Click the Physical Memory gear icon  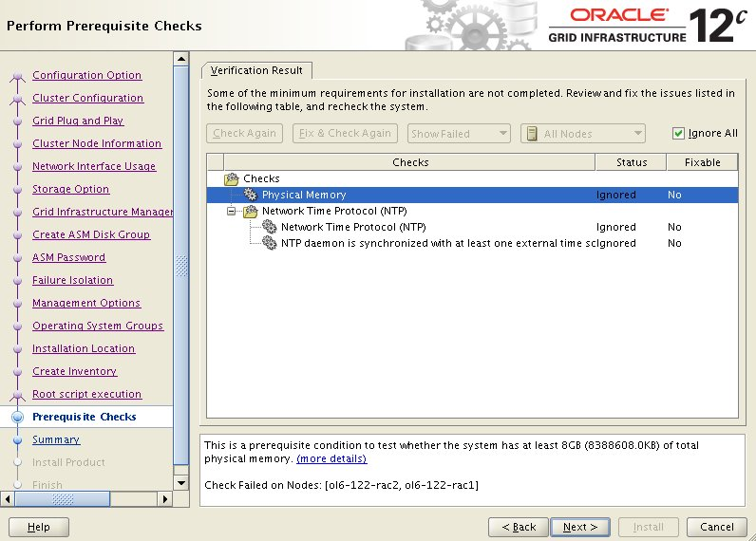250,195
